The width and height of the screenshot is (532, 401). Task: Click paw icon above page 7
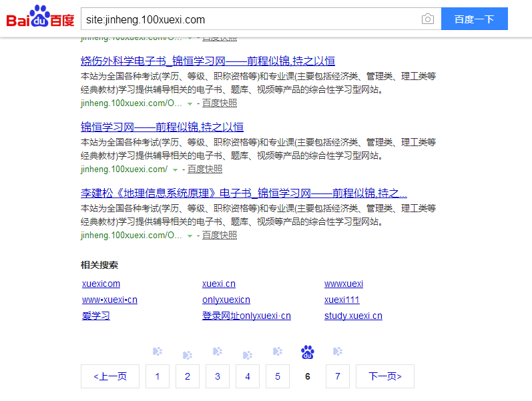point(338,352)
